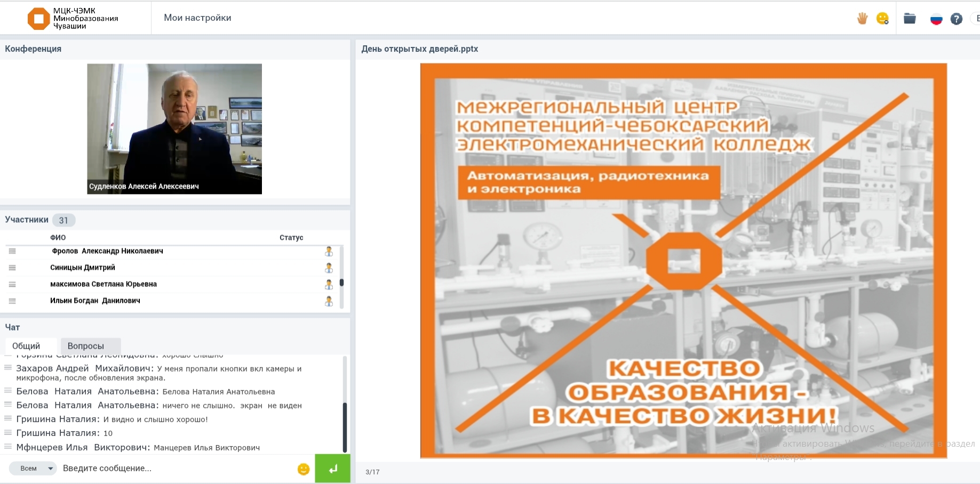Click Гришина Наталия's message 'И видно и слышно хорошо!'
The width and height of the screenshot is (980, 484).
155,420
